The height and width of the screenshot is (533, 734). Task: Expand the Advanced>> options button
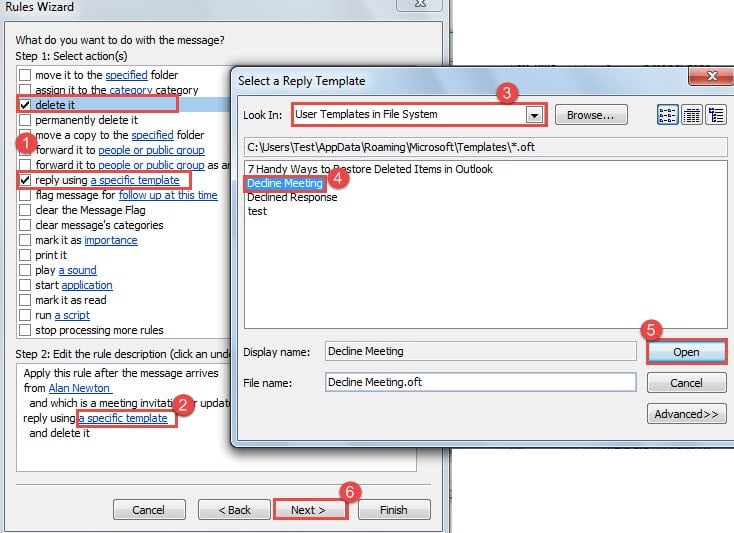pos(686,414)
